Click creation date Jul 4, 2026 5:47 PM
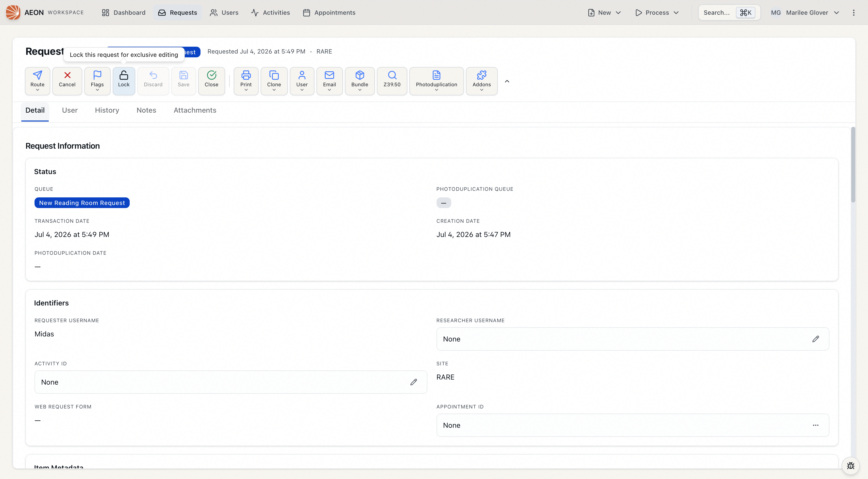The width and height of the screenshot is (868, 479). click(x=473, y=234)
